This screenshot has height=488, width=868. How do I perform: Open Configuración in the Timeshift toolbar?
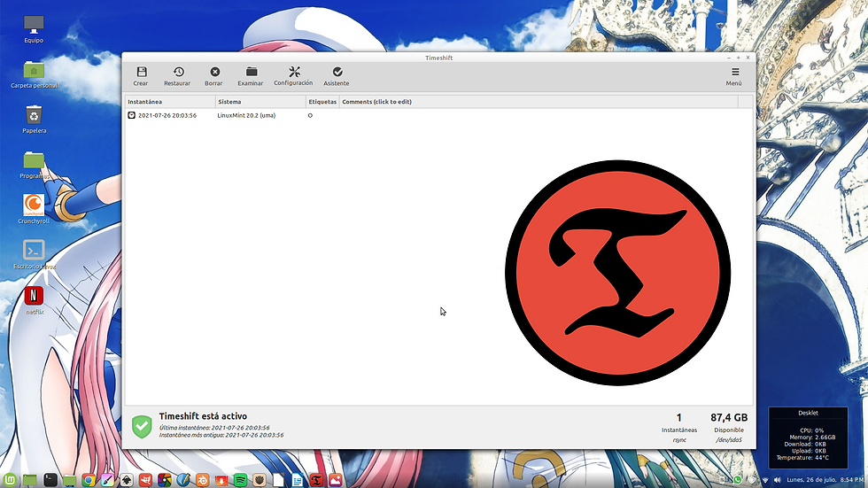293,76
